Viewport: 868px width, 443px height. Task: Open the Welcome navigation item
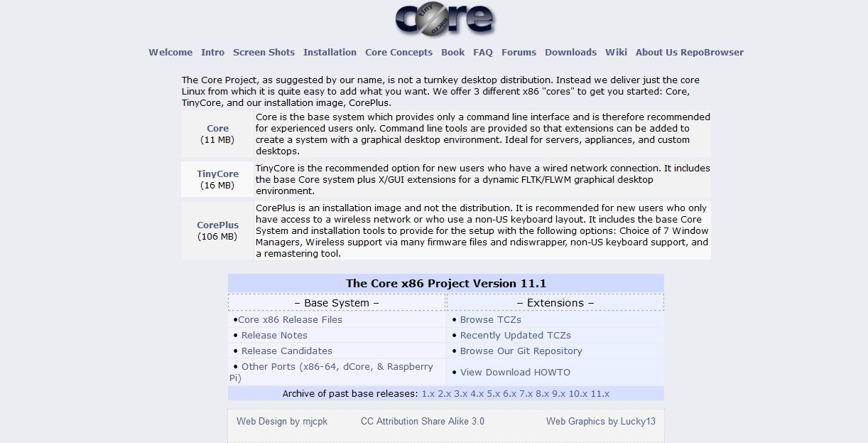coord(170,52)
